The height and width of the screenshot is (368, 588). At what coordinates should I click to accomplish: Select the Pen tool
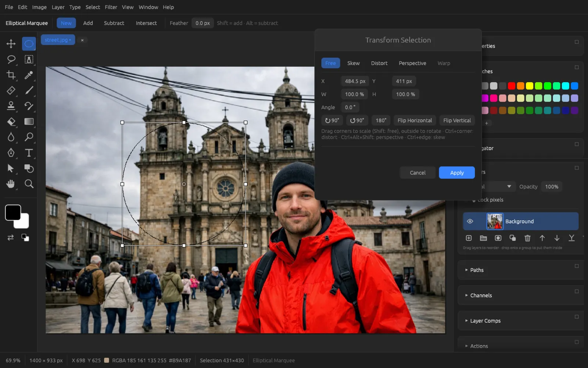[x=11, y=153]
